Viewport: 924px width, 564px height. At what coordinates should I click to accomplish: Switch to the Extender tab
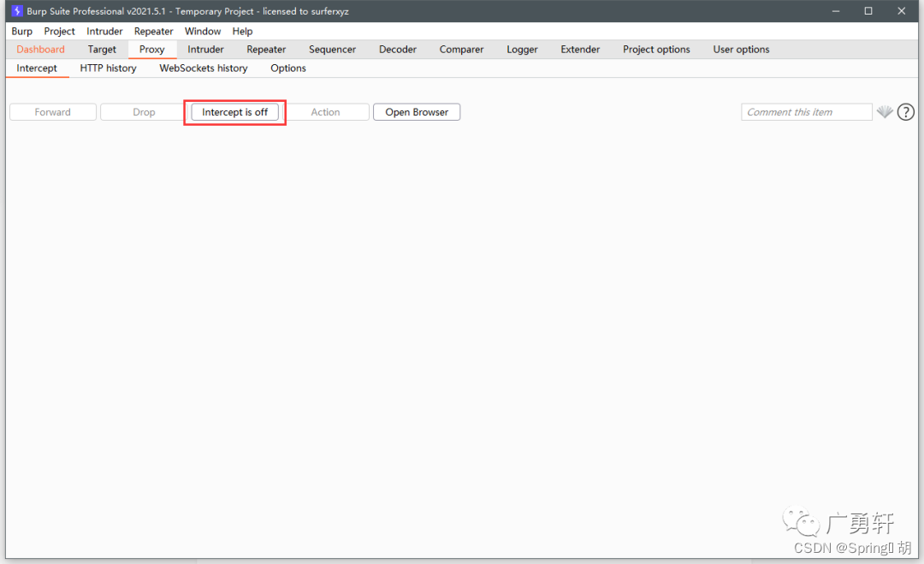[580, 50]
